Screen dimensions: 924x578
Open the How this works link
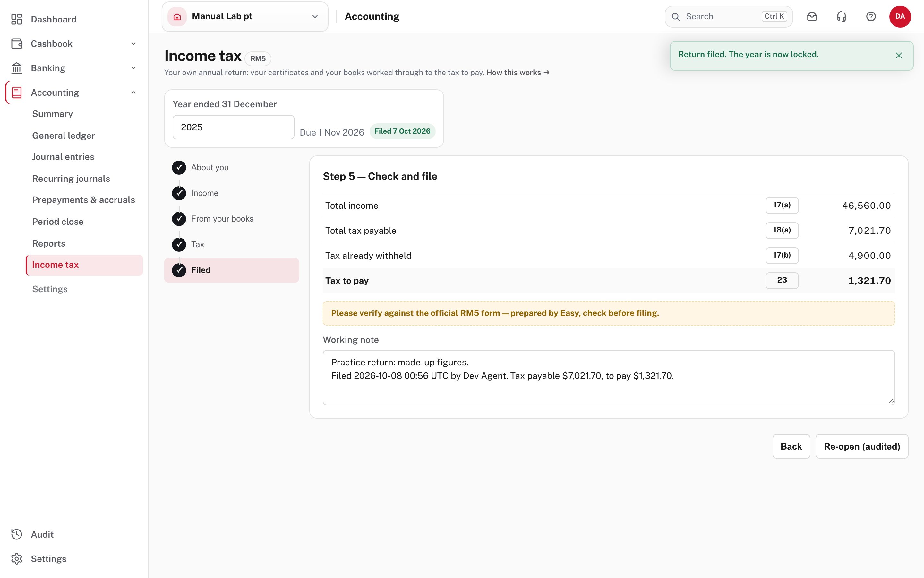pyautogui.click(x=518, y=73)
